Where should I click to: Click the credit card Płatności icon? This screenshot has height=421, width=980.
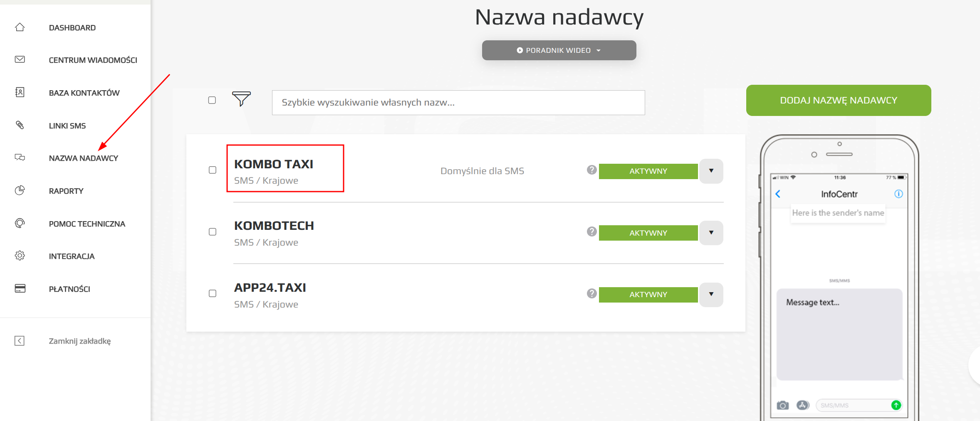click(20, 288)
